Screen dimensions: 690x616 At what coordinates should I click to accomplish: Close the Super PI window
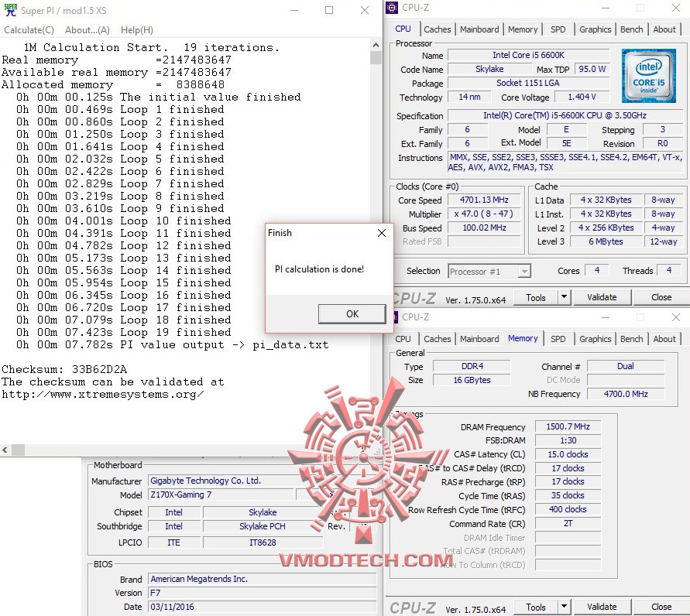click(x=365, y=10)
